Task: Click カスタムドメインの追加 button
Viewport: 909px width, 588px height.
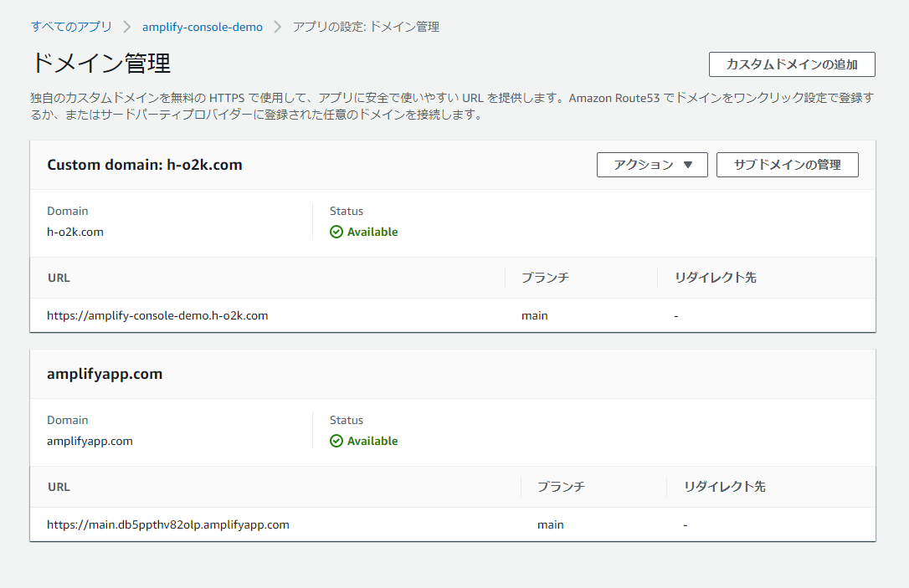Action: click(792, 64)
